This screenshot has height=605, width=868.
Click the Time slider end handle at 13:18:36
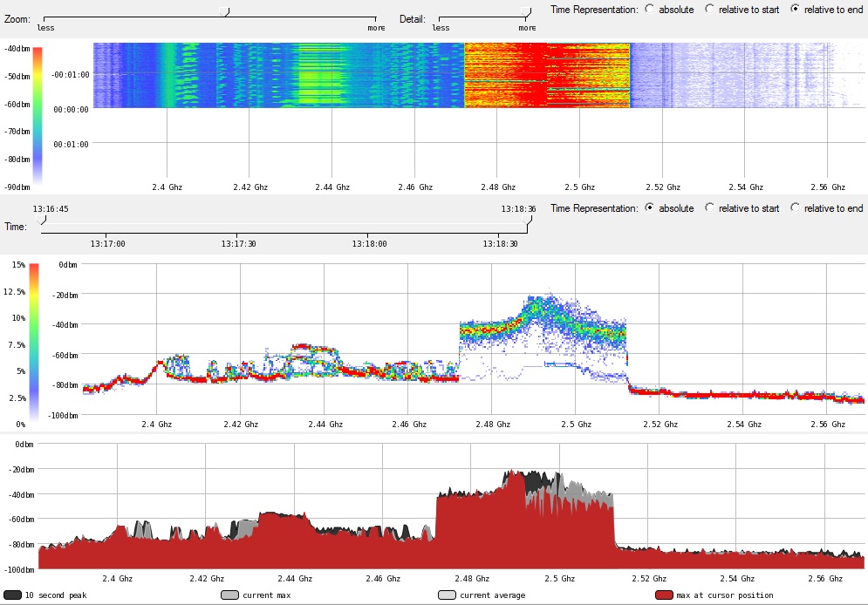tap(526, 221)
